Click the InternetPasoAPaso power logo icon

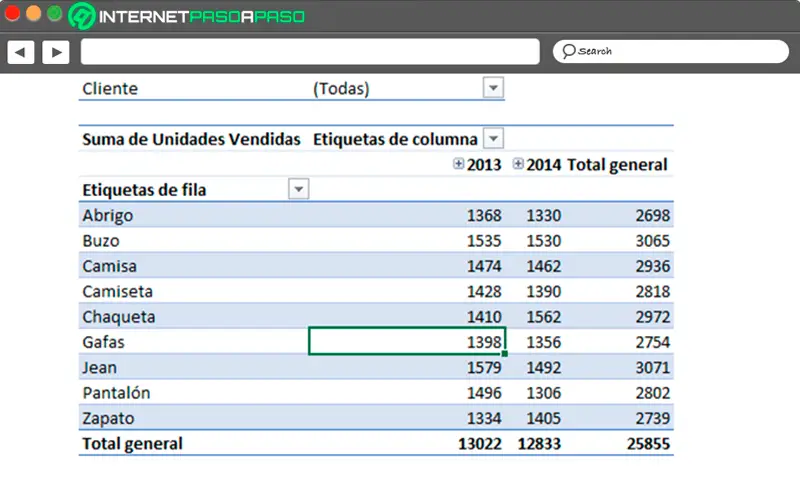pyautogui.click(x=84, y=17)
